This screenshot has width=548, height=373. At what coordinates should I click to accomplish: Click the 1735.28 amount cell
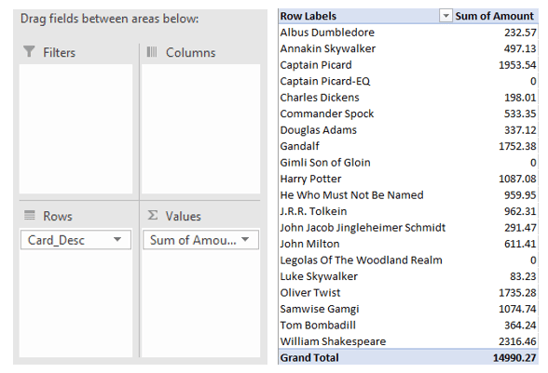517,292
